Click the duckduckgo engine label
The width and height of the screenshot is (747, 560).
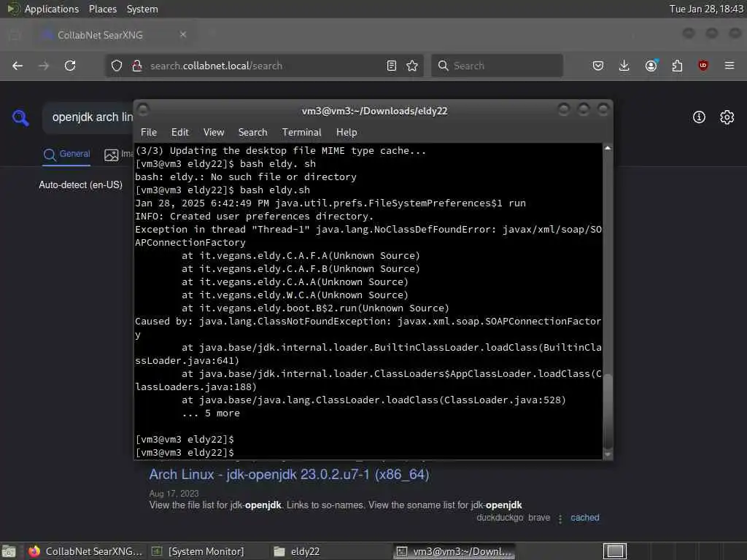click(x=500, y=518)
